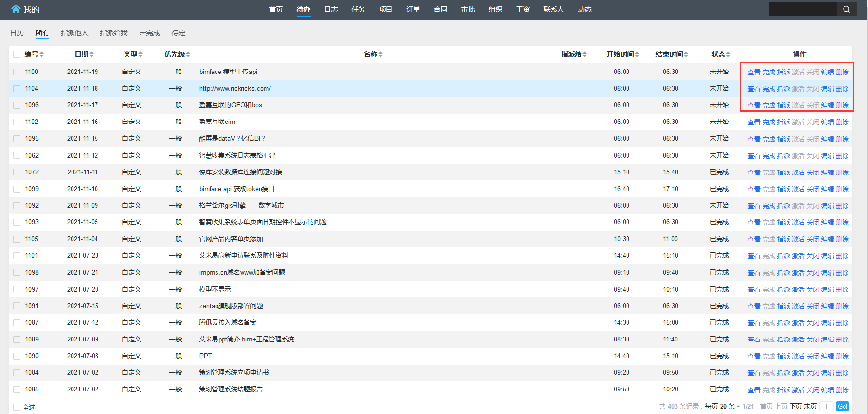Image resolution: width=868 pixels, height=414 pixels.
Task: Sort by 名称 column header
Action: pos(373,54)
